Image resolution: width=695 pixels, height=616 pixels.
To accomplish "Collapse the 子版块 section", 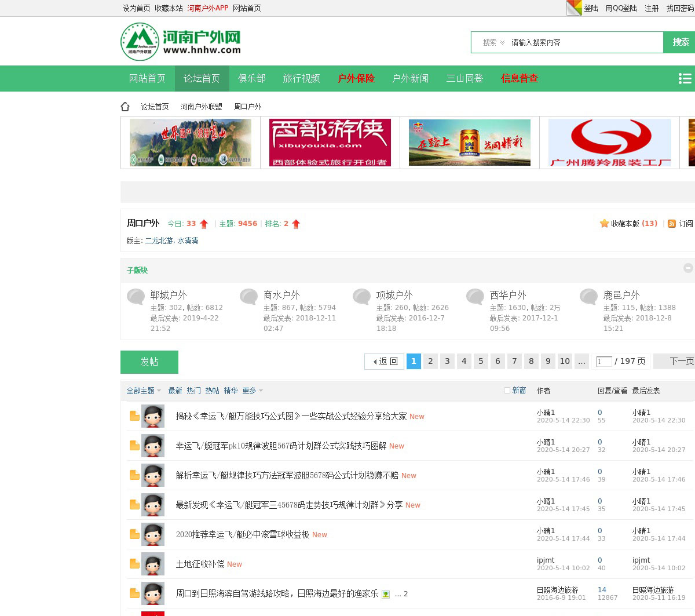I will coord(687,268).
